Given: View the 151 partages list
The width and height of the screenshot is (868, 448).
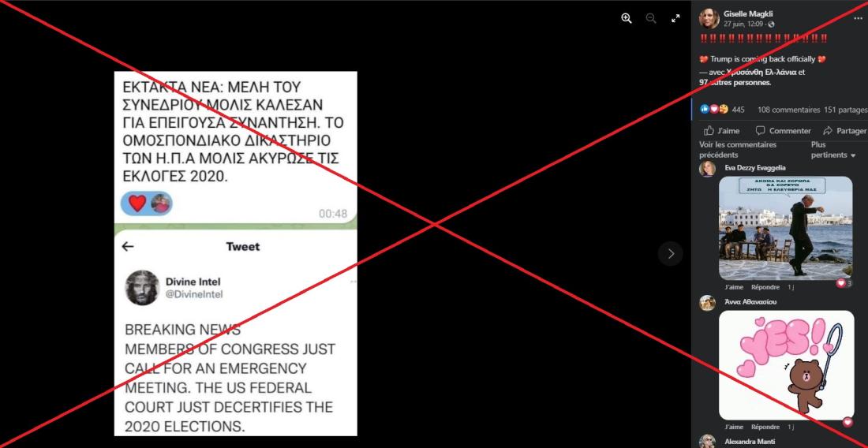Looking at the screenshot, I should click(845, 110).
